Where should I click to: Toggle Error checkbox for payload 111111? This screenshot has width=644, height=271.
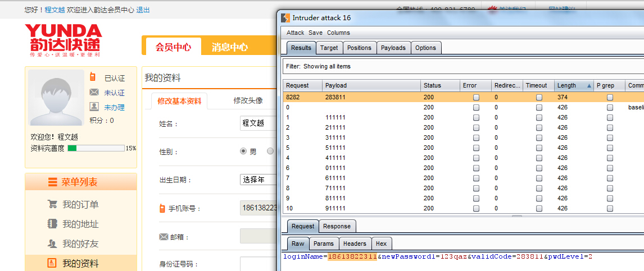tap(476, 117)
